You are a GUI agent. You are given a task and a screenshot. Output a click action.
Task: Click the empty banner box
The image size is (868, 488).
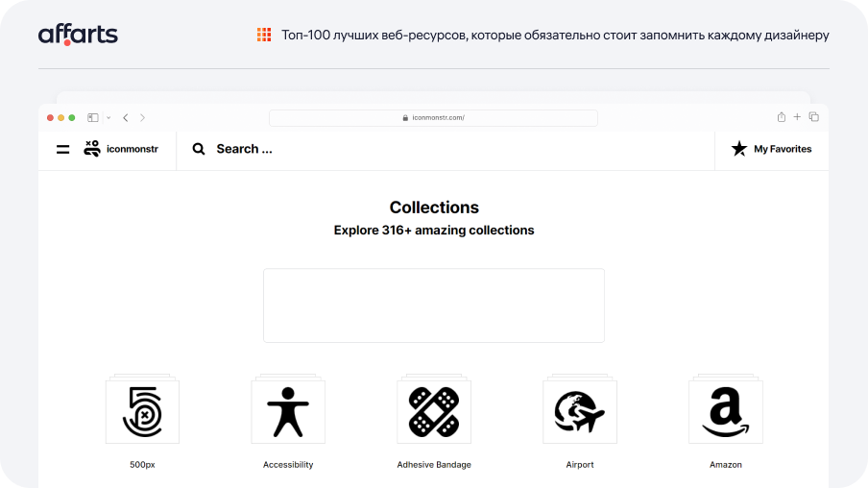tap(434, 305)
